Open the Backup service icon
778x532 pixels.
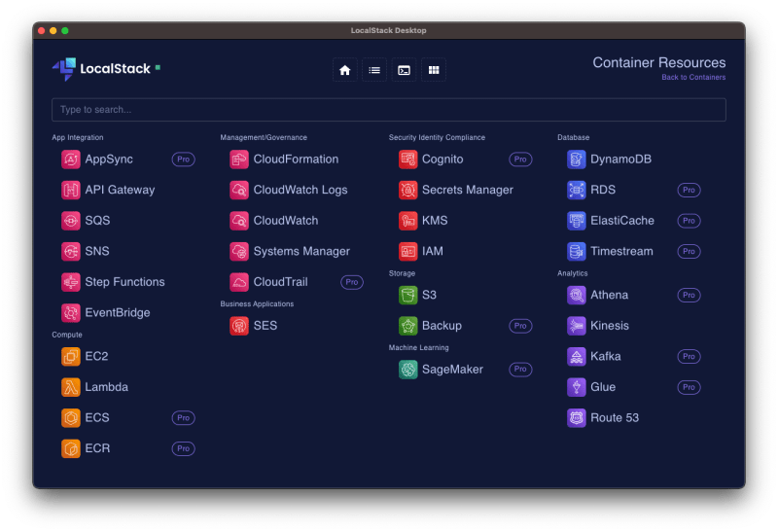point(407,326)
